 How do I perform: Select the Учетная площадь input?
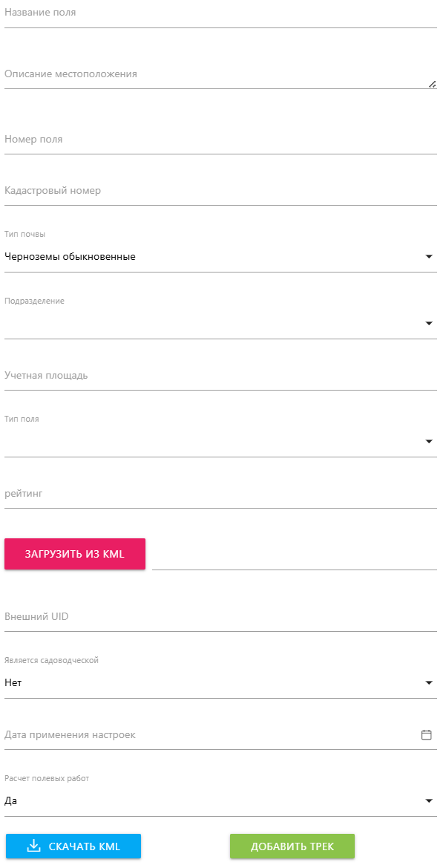220,376
